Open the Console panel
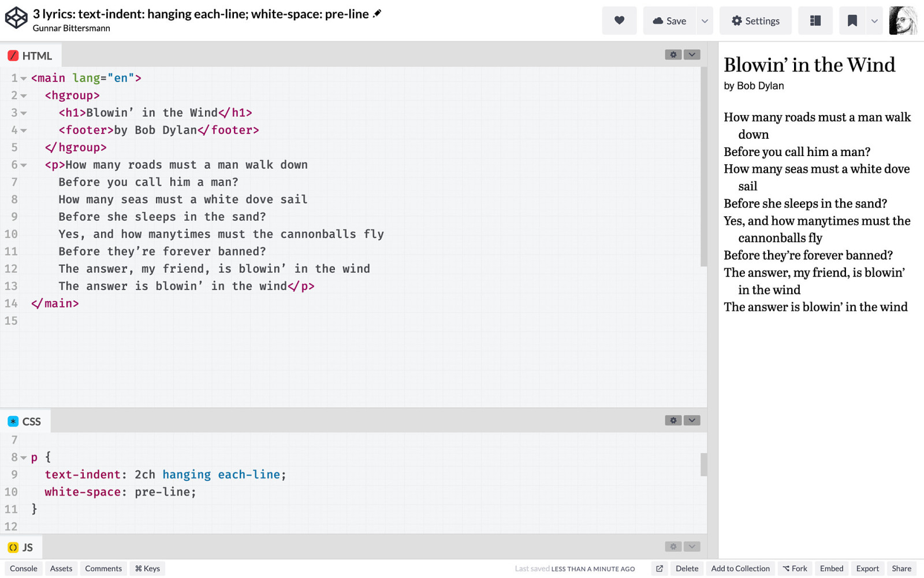The width and height of the screenshot is (924, 578). (x=24, y=569)
